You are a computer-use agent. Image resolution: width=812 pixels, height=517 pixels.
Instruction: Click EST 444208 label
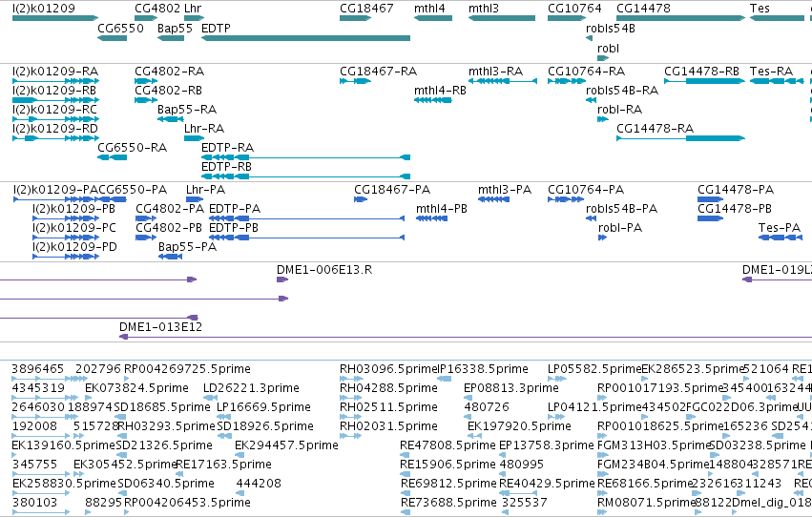point(259,484)
